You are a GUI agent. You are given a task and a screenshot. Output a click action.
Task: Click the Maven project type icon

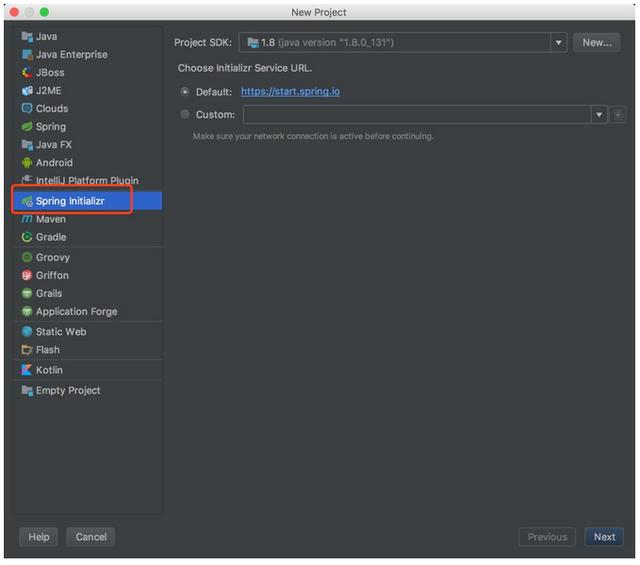(27, 219)
